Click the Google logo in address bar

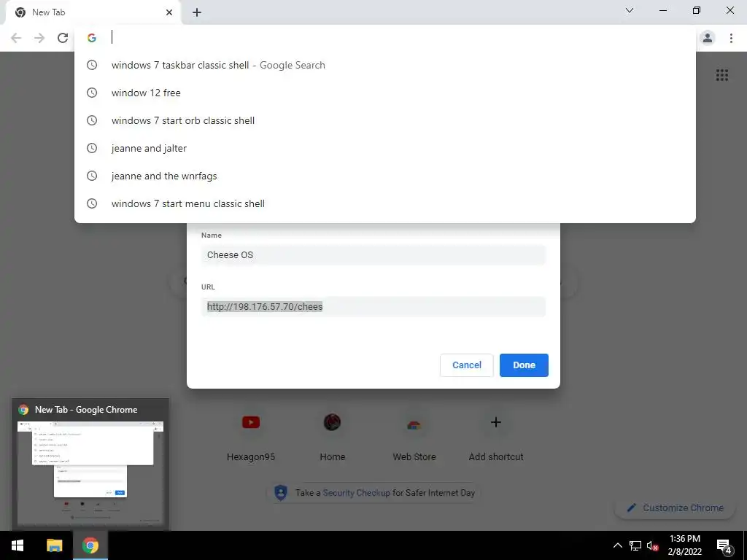pos(92,38)
